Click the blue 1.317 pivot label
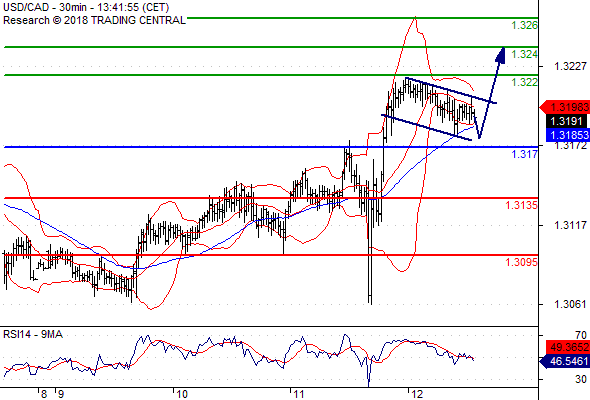Screen dimensions: 590x400 coord(525,154)
